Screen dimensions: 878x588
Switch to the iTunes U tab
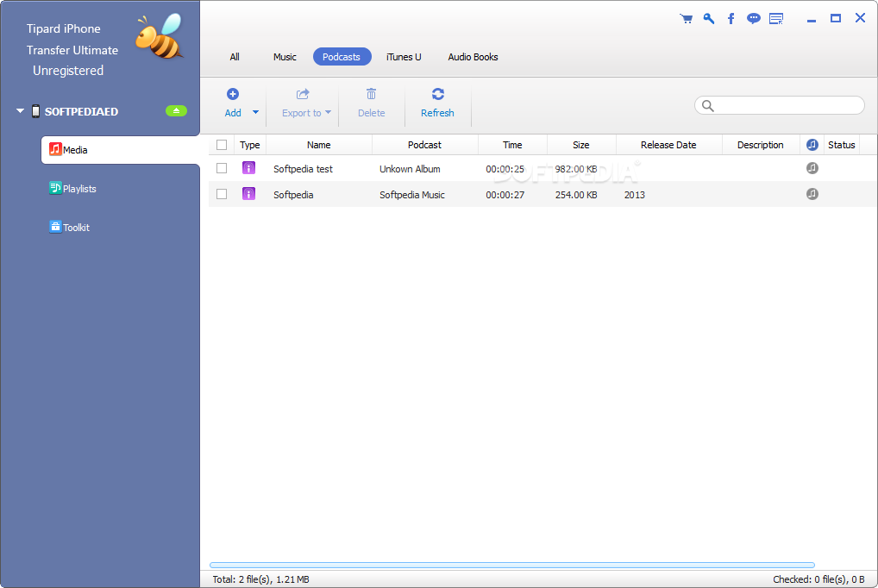404,57
